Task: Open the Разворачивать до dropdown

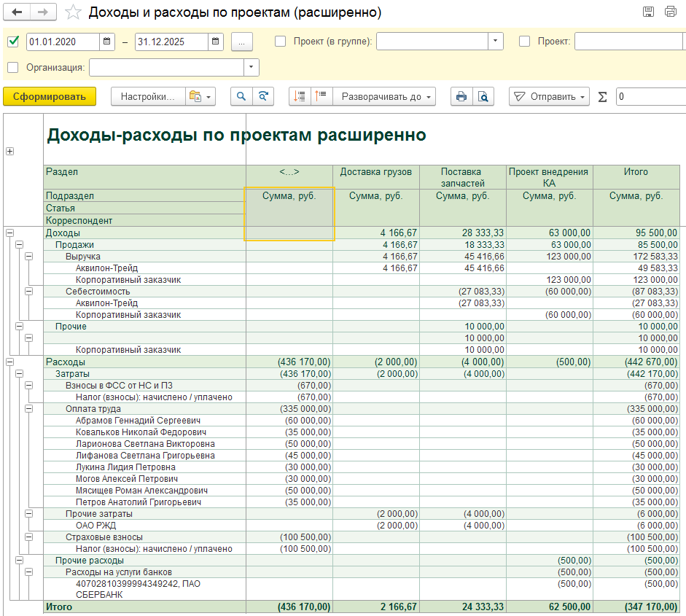Action: [x=385, y=97]
